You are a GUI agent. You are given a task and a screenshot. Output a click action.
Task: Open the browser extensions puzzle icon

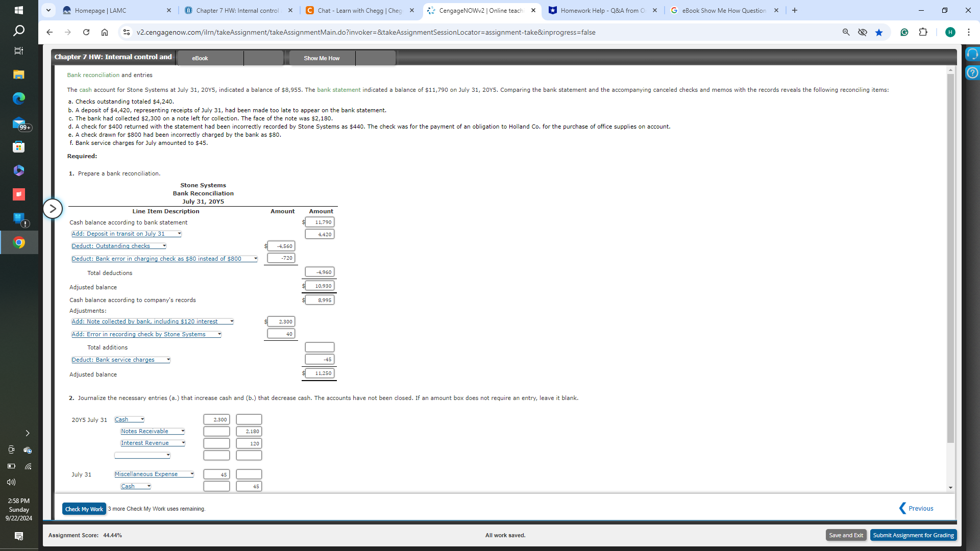(923, 32)
